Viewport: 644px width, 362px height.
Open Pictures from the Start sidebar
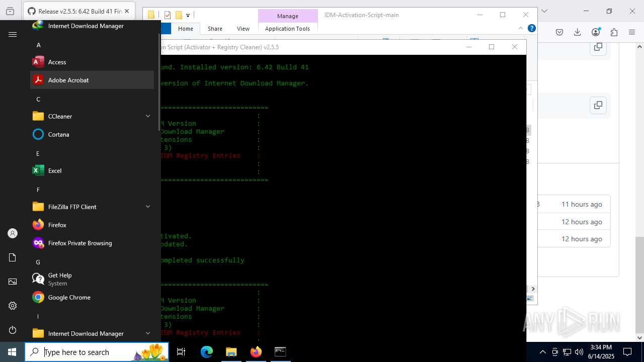pyautogui.click(x=13, y=282)
